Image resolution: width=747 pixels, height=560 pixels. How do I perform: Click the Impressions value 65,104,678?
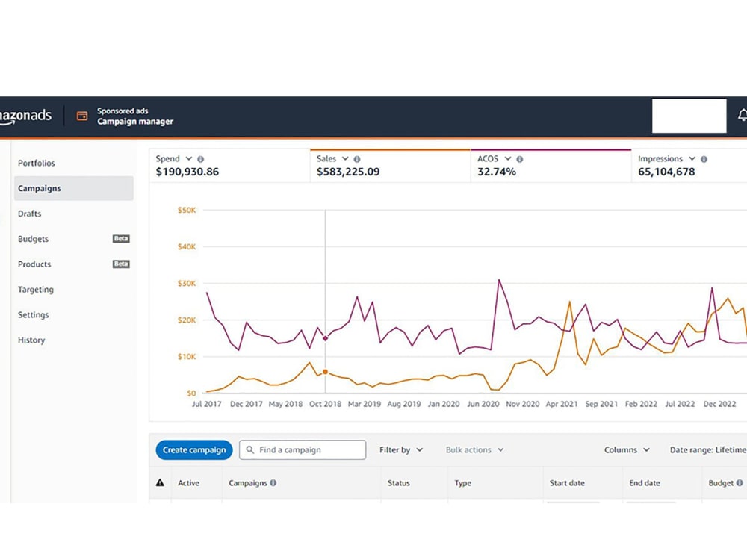tap(666, 172)
